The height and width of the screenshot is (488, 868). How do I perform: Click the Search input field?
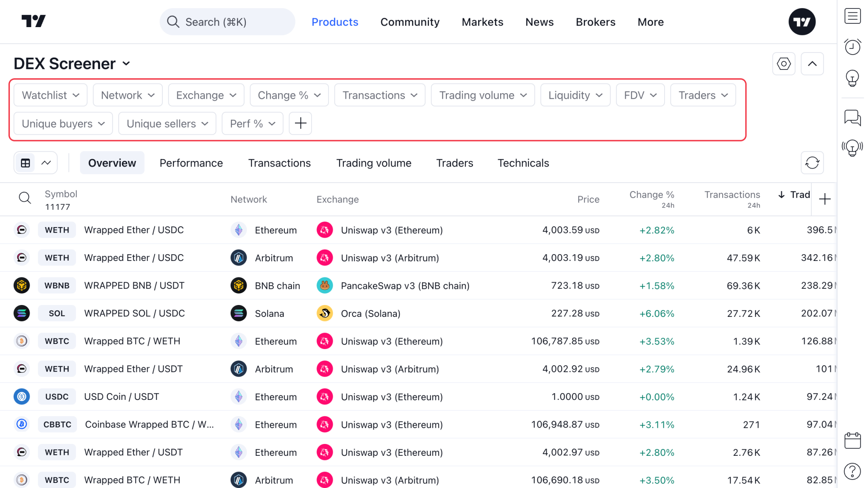[x=227, y=22]
